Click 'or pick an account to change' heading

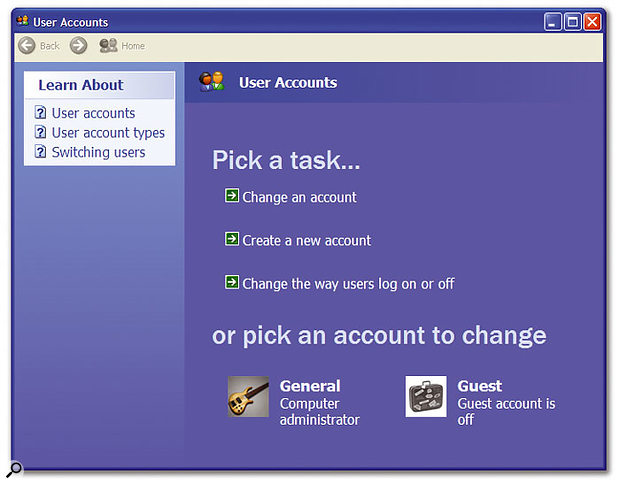point(379,336)
